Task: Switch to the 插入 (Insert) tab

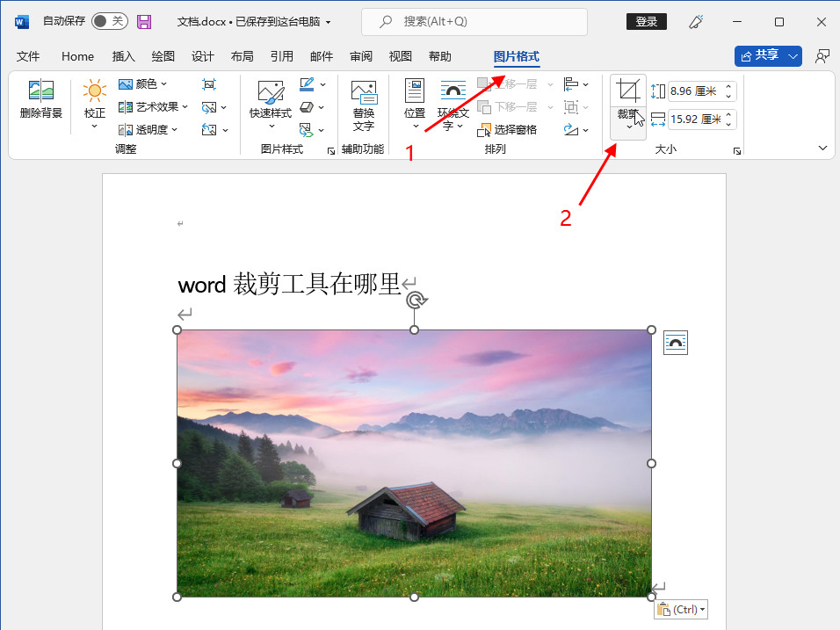Action: [x=124, y=56]
